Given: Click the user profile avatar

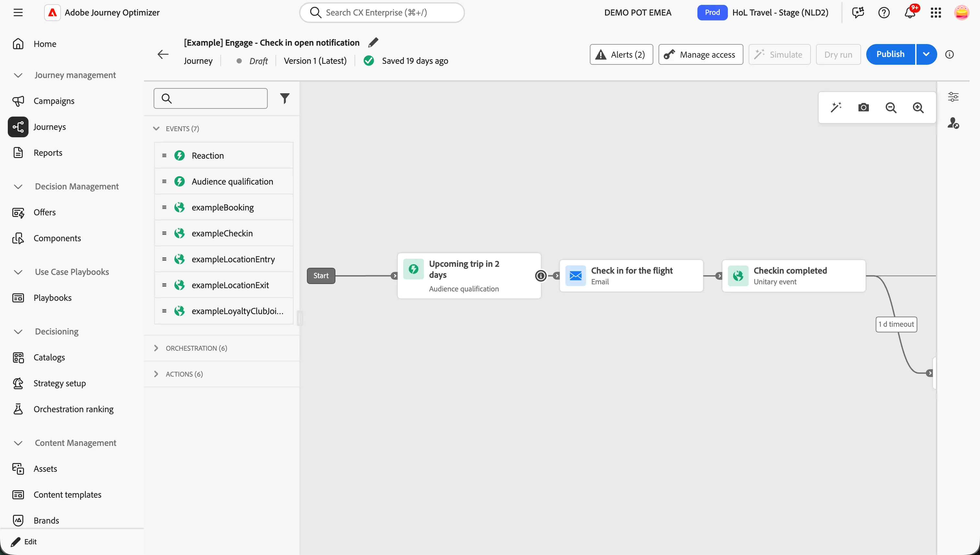Looking at the screenshot, I should (x=962, y=13).
